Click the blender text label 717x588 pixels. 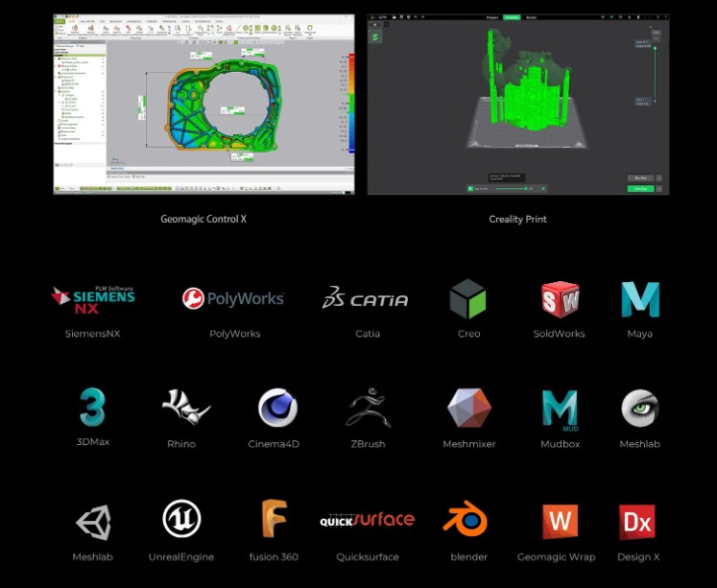[469, 557]
